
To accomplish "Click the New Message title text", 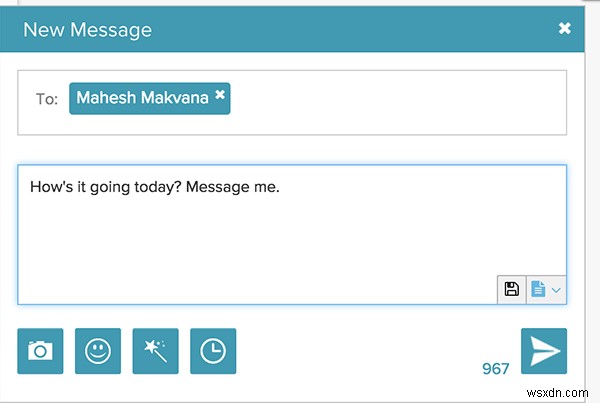I will 88,30.
